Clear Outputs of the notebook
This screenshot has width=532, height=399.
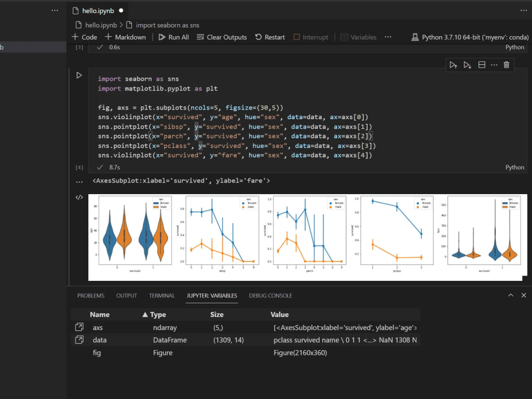[222, 37]
